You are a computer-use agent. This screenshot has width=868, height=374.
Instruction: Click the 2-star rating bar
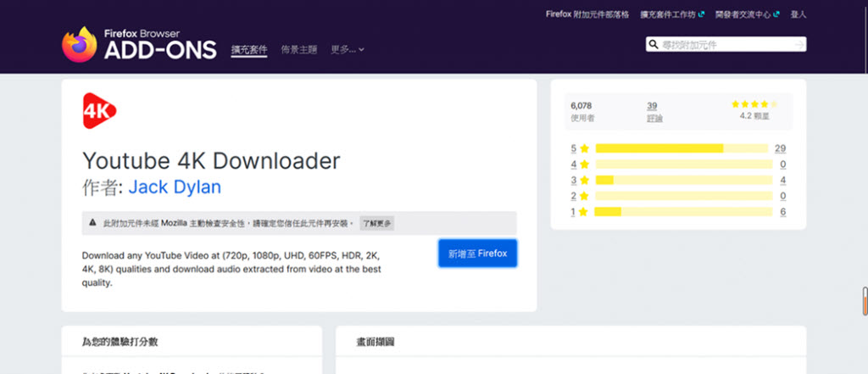pyautogui.click(x=684, y=196)
